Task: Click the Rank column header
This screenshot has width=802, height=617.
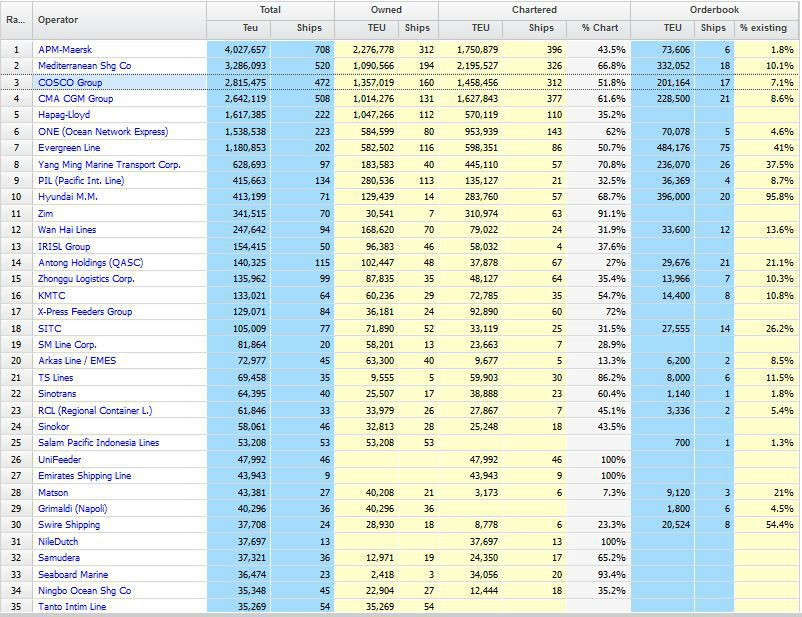Action: pyautogui.click(x=15, y=19)
